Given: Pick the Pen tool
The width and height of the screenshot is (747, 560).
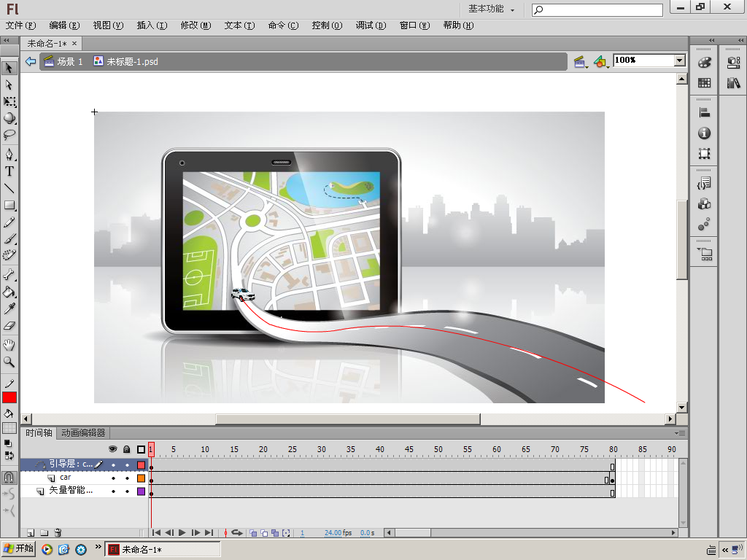Looking at the screenshot, I should coord(9,155).
